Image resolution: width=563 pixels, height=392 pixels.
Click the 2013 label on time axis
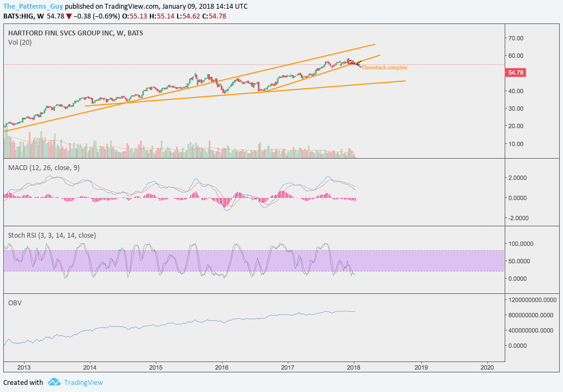[23, 367]
